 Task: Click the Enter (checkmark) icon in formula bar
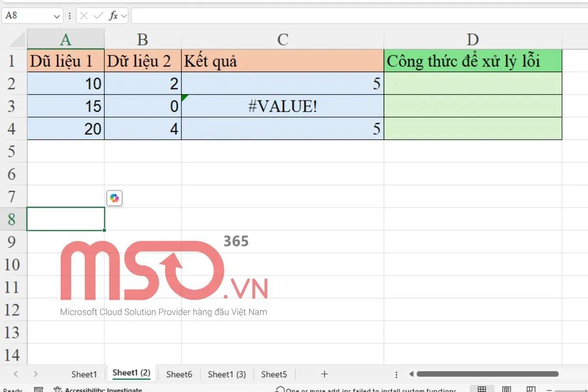(x=98, y=16)
